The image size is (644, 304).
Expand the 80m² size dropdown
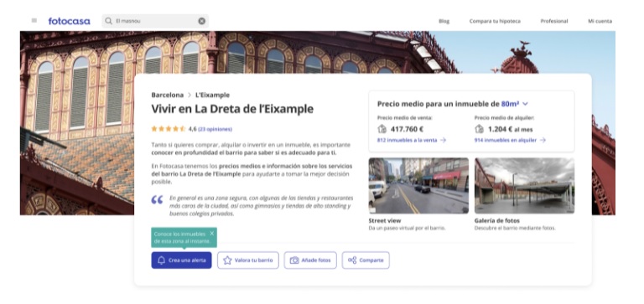tap(515, 104)
